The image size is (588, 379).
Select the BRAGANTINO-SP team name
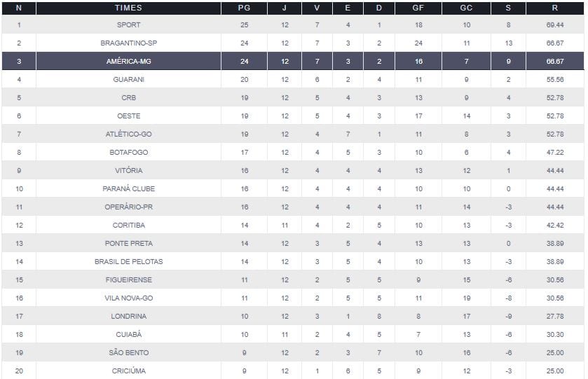129,43
